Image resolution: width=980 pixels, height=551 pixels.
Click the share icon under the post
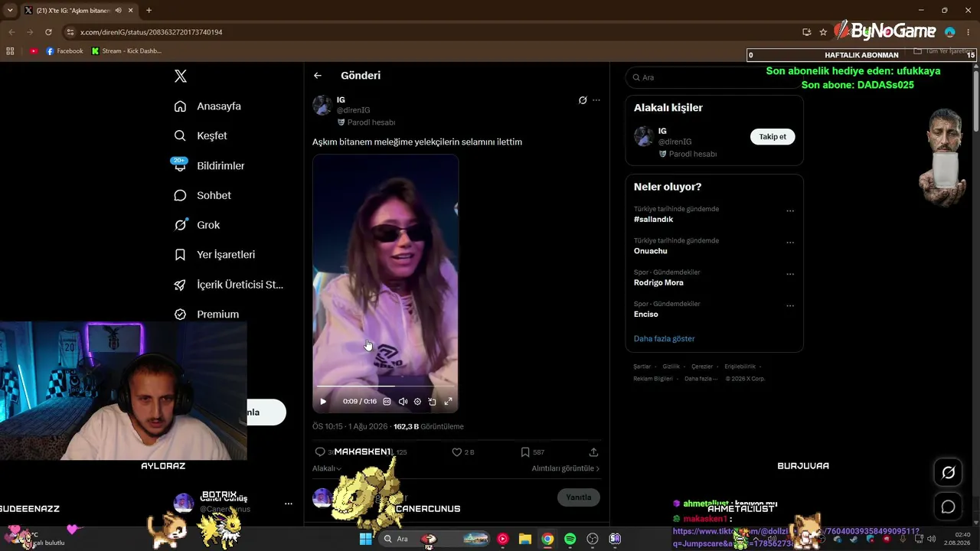593,452
